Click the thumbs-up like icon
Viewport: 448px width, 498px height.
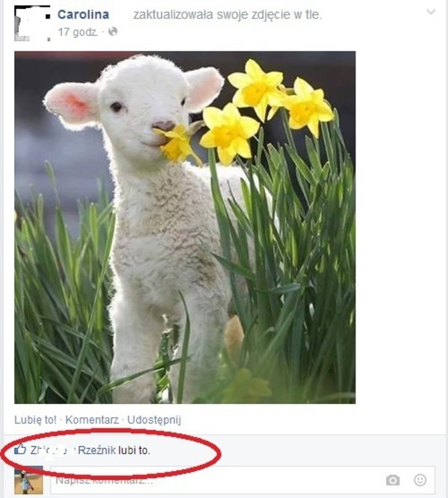coord(20,449)
